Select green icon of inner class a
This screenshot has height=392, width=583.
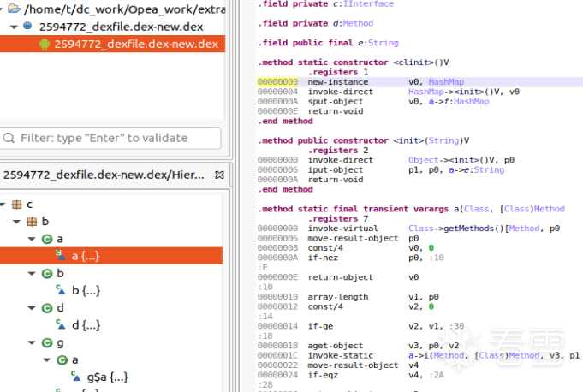pyautogui.click(x=62, y=360)
